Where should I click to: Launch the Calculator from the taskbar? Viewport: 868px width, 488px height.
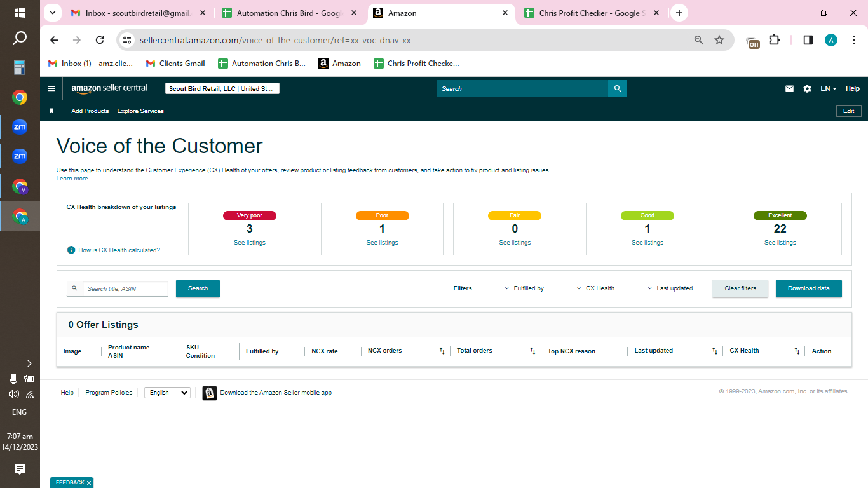point(20,67)
